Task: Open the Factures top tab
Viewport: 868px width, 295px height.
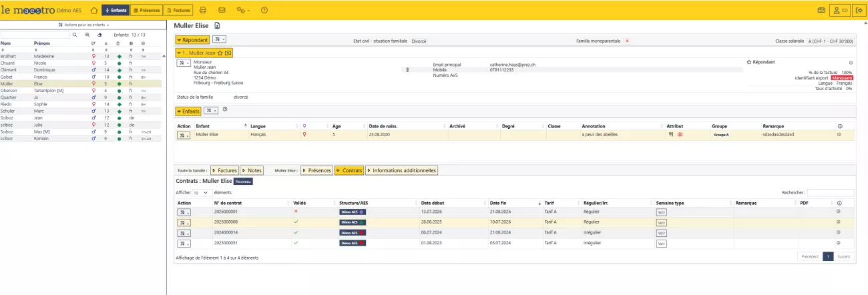Action: click(x=178, y=10)
